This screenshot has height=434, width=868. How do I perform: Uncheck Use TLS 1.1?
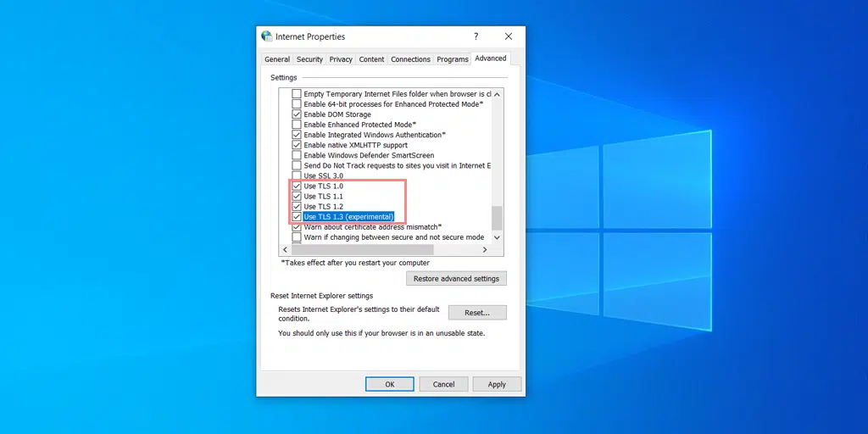(297, 196)
